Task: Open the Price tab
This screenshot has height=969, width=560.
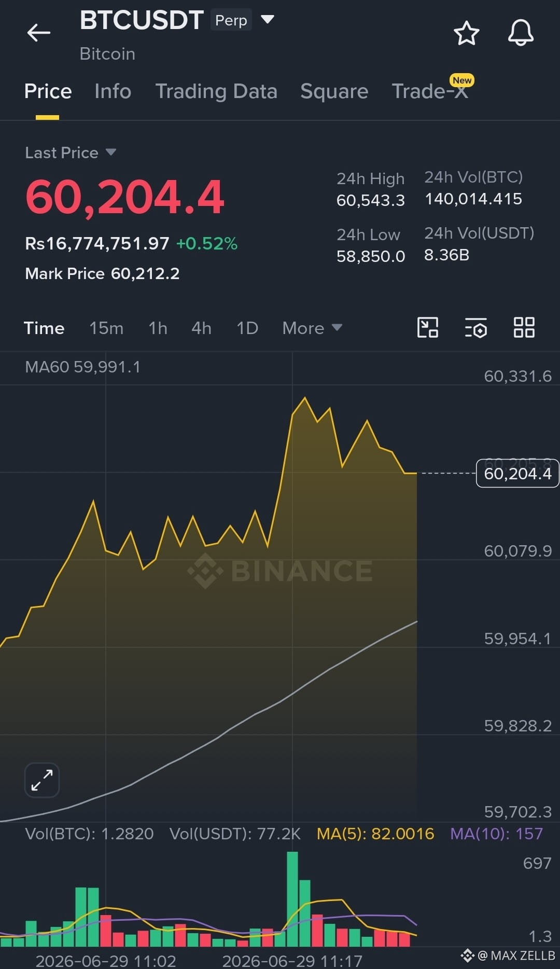Action: click(x=48, y=91)
